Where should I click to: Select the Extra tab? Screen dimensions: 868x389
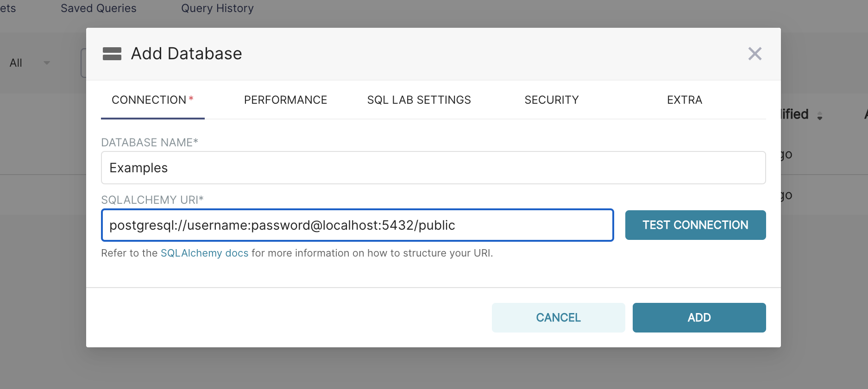click(x=684, y=100)
